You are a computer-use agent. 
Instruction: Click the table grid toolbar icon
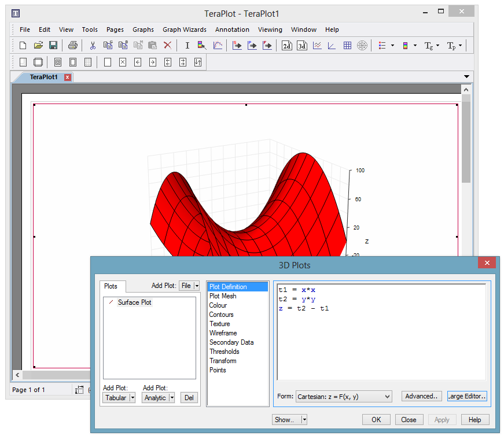[x=347, y=45]
